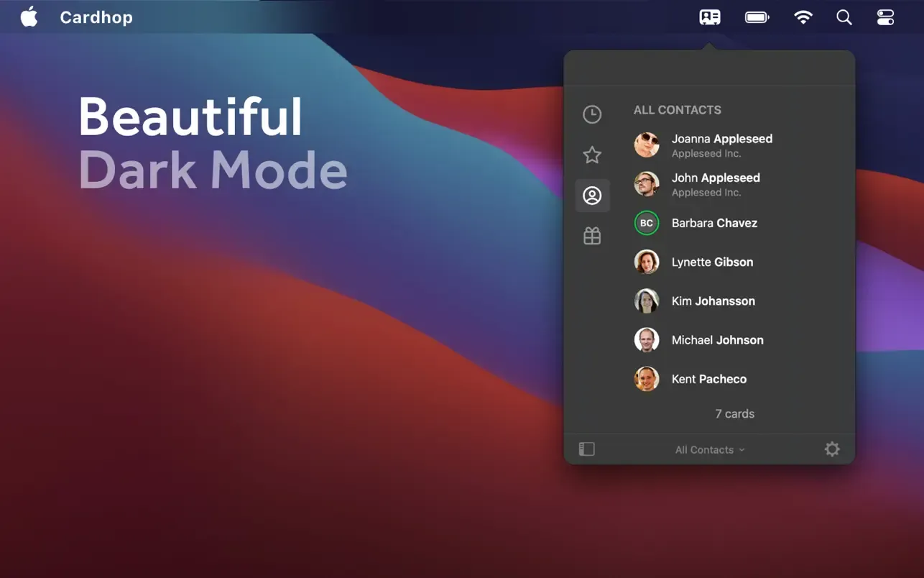Image resolution: width=924 pixels, height=578 pixels.
Task: Click Kim Johansson's avatar photo
Action: 647,301
